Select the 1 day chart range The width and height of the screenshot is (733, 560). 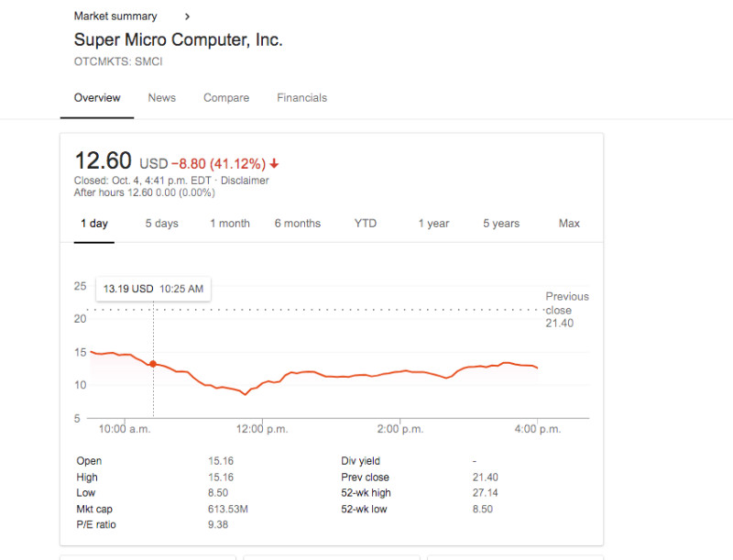(x=93, y=224)
